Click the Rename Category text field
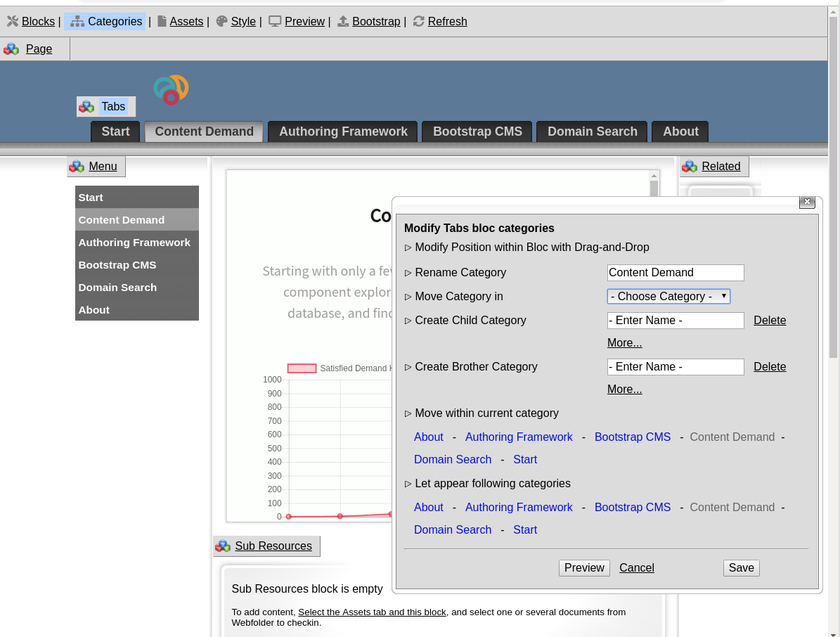The width and height of the screenshot is (840, 637). [675, 273]
